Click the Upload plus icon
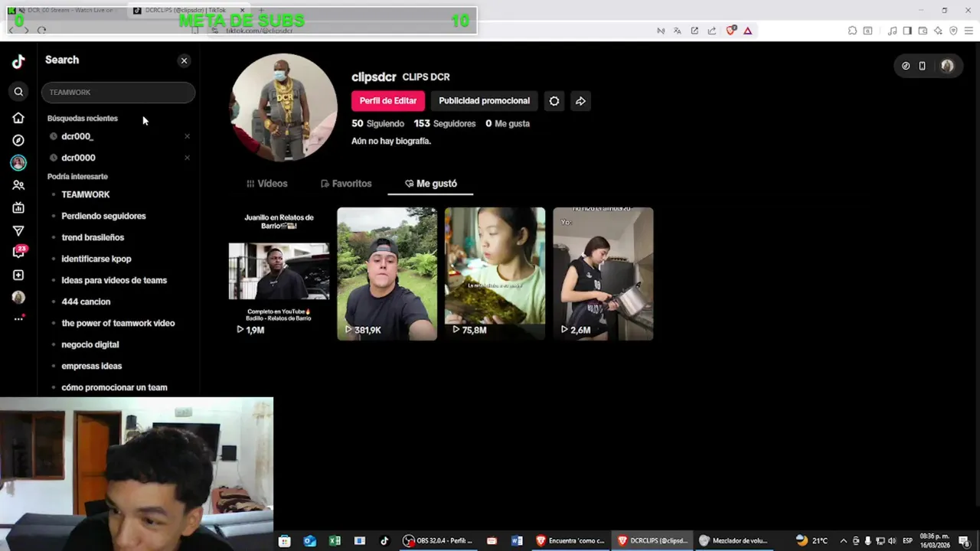980x551 pixels. pos(18,275)
